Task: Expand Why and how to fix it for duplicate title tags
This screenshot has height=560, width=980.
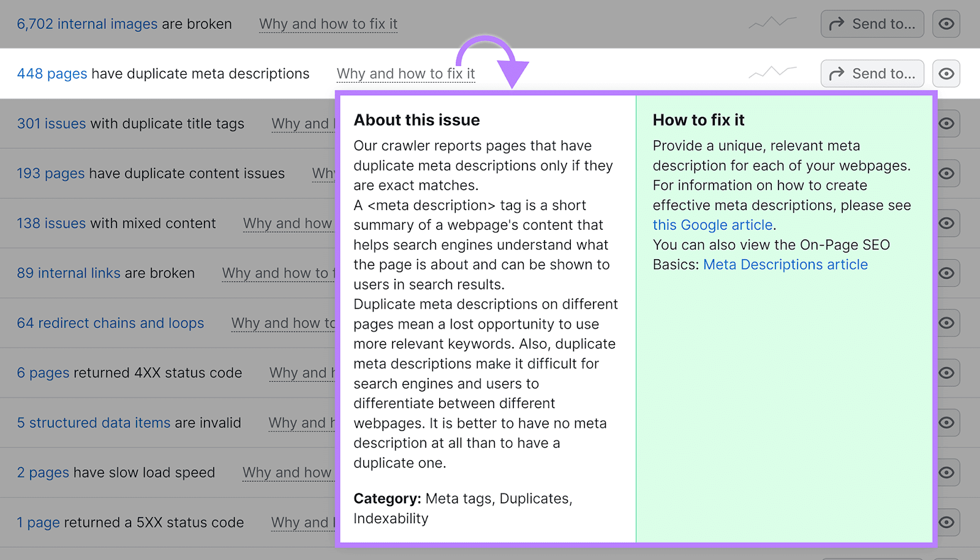Action: point(304,124)
